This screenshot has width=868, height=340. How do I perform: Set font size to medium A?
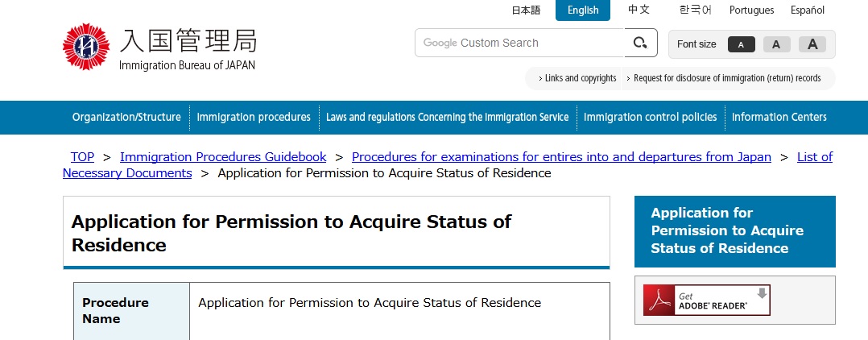coord(776,44)
